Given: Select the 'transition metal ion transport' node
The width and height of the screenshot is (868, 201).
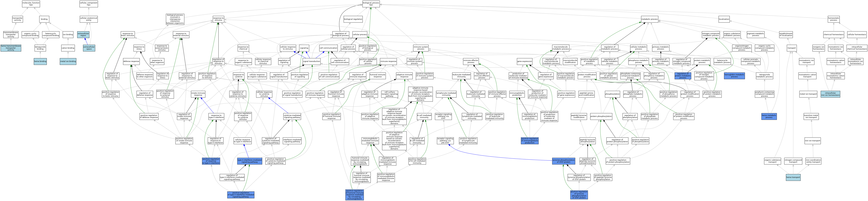Looking at the screenshot, I should [x=811, y=116].
